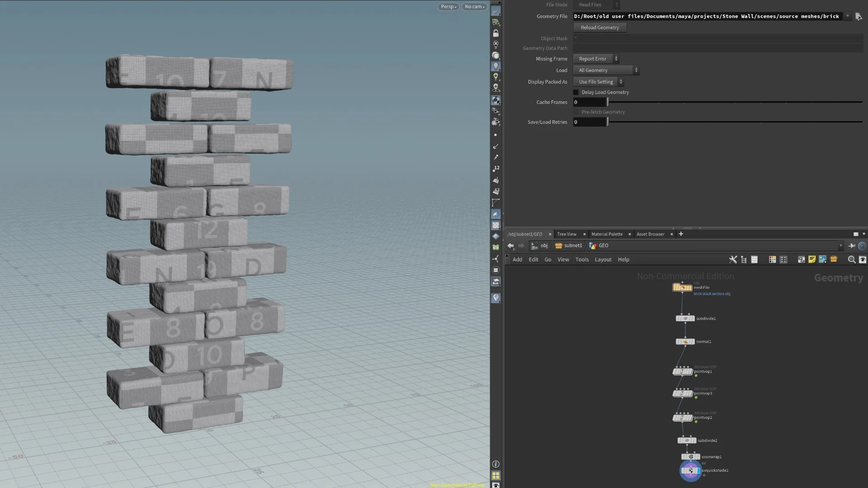Click the sticky note icon
Image resolution: width=868 pixels, height=488 pixels.
(x=812, y=259)
